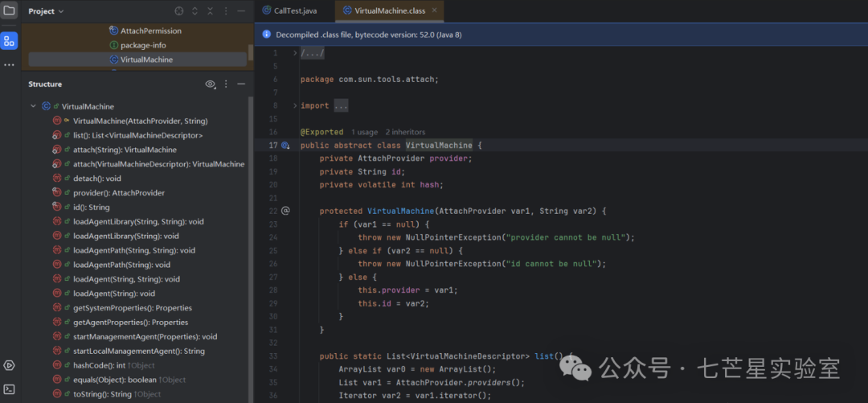
Task: Click inheritors gutter icon at line 17
Action: [x=285, y=146]
